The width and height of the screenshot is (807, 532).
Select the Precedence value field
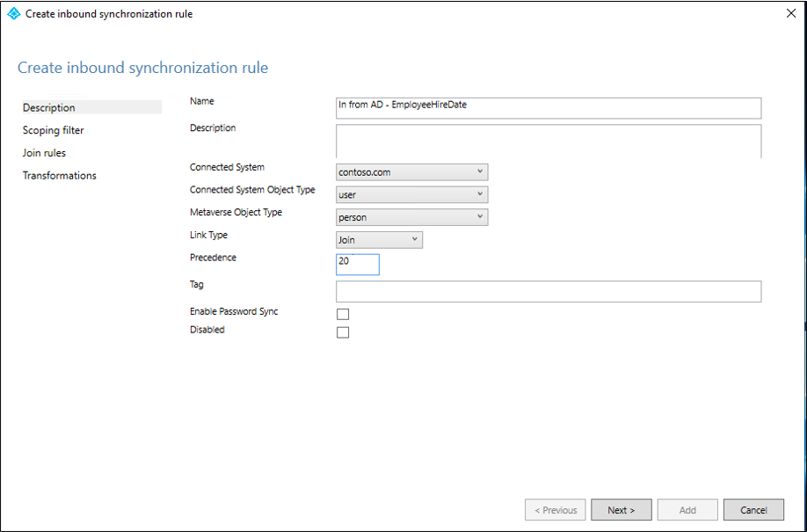(357, 264)
